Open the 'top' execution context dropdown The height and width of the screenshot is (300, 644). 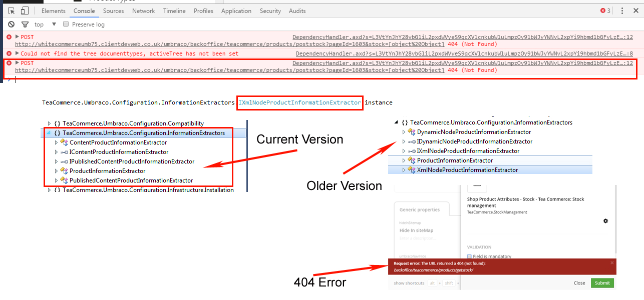[x=45, y=24]
